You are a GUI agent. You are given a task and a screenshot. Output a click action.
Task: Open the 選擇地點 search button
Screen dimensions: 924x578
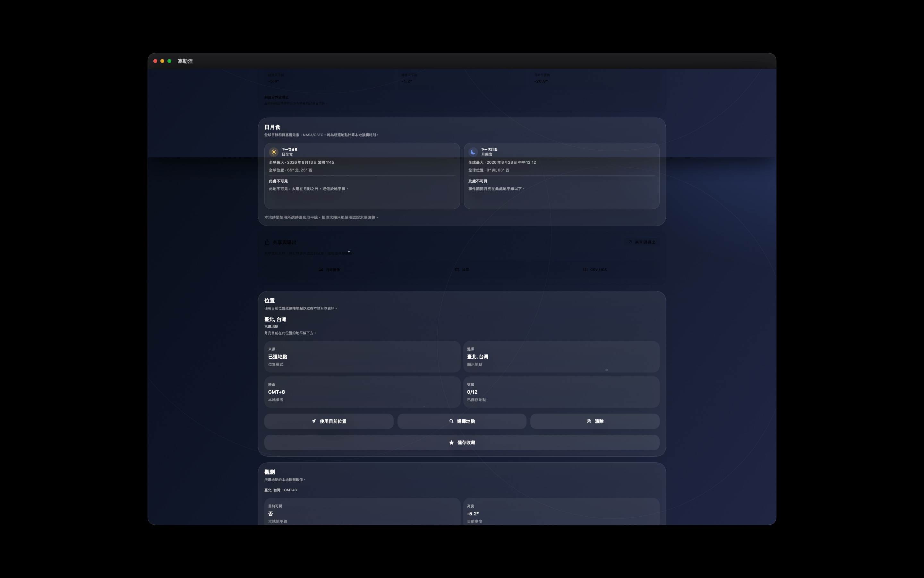[462, 421]
